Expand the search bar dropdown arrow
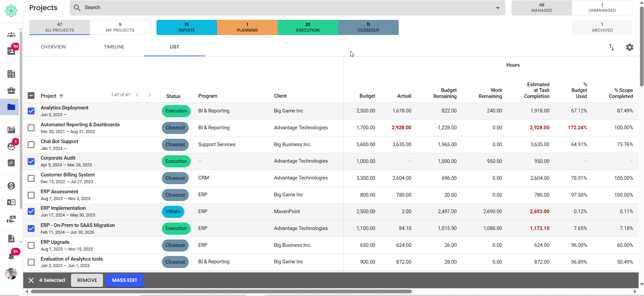The image size is (644, 296). 497,8
